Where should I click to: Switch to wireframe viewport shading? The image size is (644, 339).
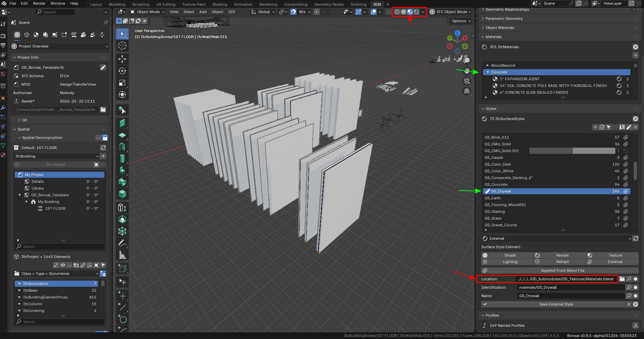click(397, 12)
